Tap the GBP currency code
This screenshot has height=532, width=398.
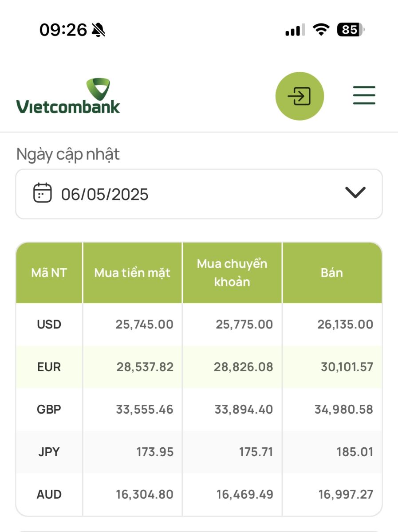pyautogui.click(x=49, y=409)
